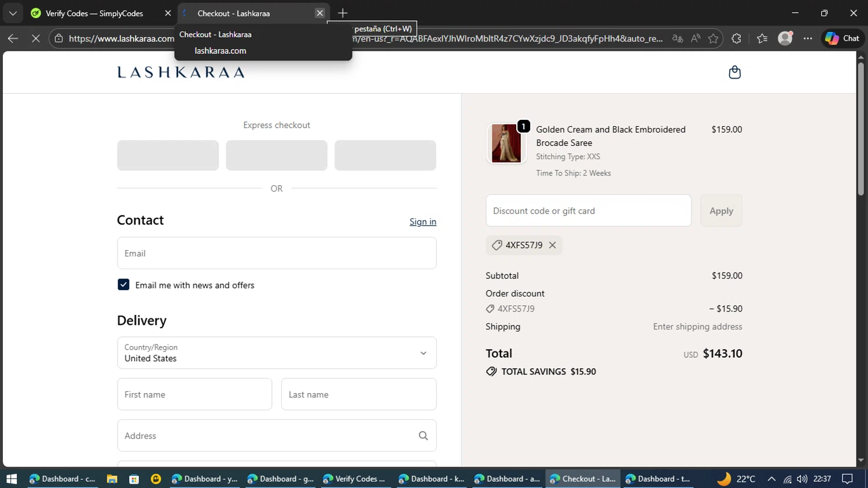Click the browser address bar URL
This screenshot has width=868, height=488.
(366, 39)
